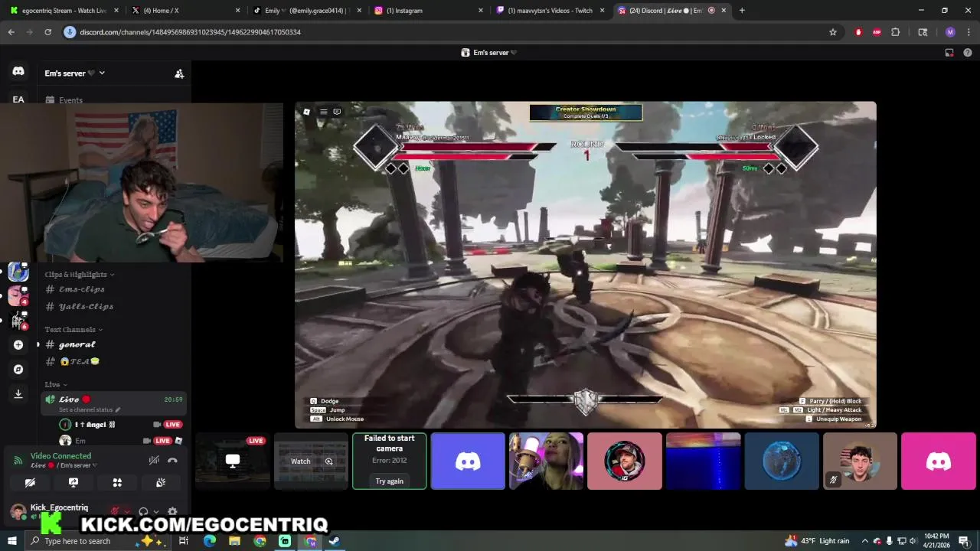980x551 pixels.
Task: Open the 43°F Light rain weather widget
Action: coord(817,541)
